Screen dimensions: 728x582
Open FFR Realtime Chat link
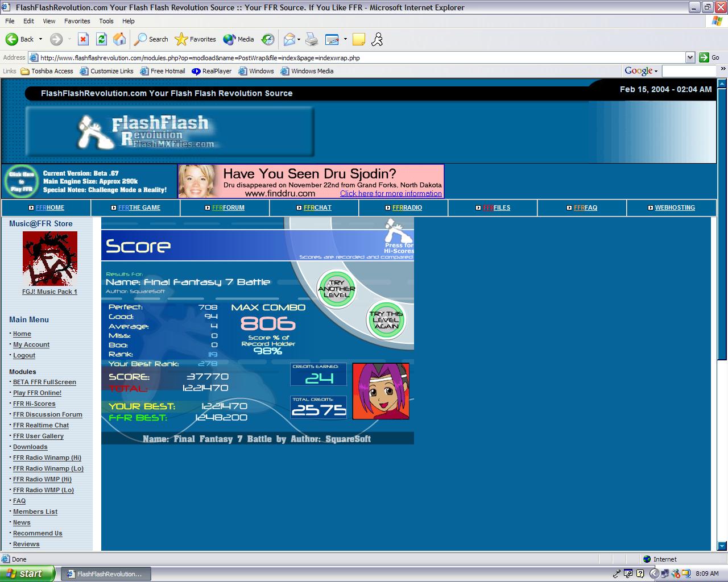pyautogui.click(x=41, y=425)
